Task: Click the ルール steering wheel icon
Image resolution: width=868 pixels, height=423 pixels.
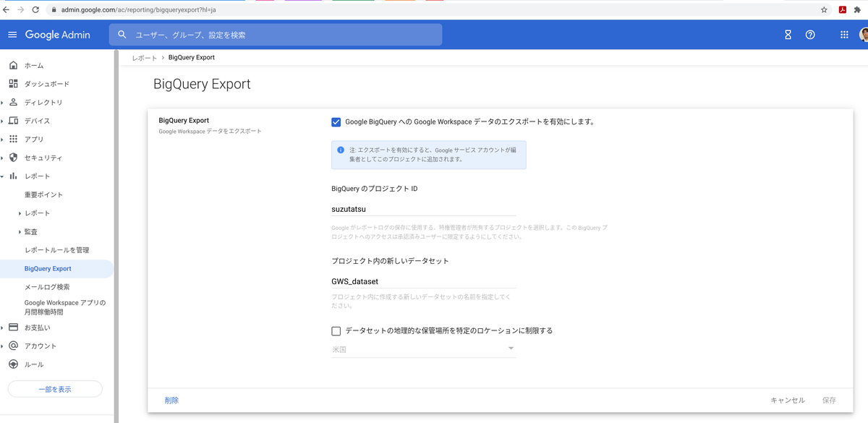Action: click(x=13, y=364)
